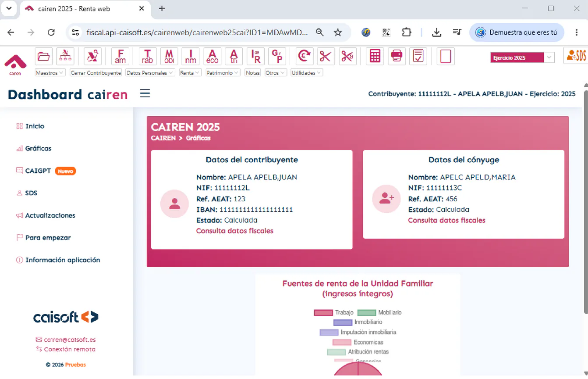This screenshot has width=588, height=379.
Task: Toggle the Atribución rentas legend swatch
Action: [x=337, y=352]
